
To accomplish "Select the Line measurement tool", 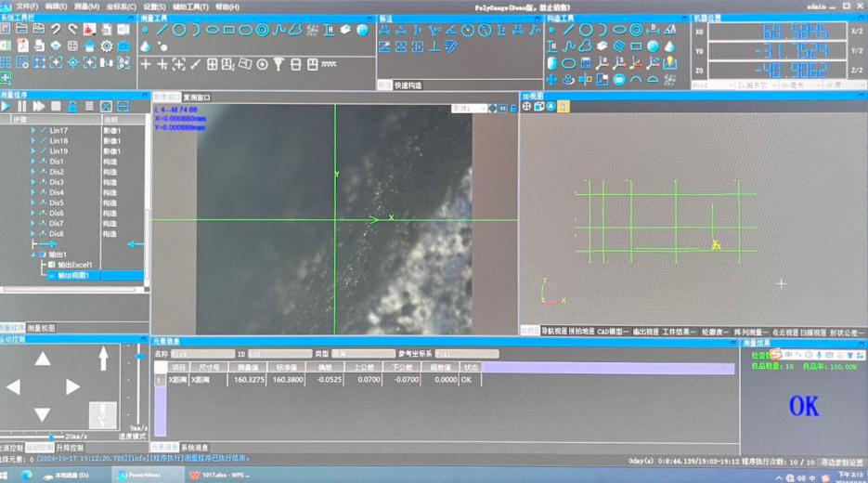I will [x=162, y=30].
